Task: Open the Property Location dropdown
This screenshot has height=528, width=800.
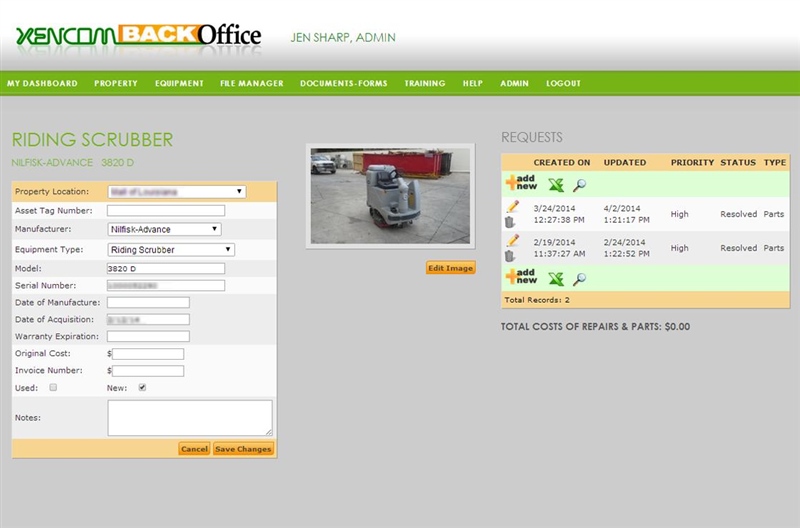Action: point(177,191)
